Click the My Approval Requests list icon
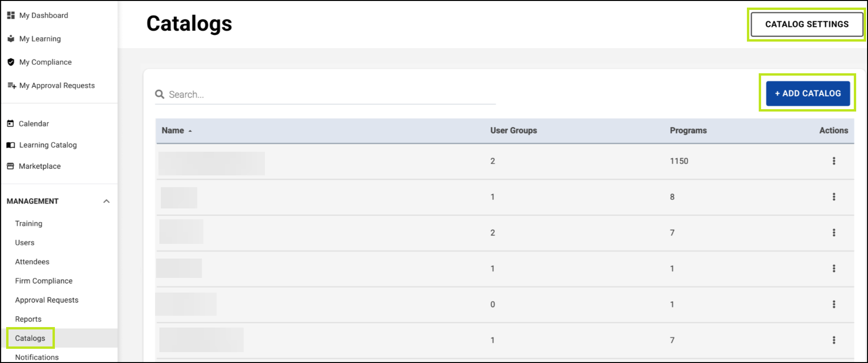 pyautogui.click(x=11, y=86)
